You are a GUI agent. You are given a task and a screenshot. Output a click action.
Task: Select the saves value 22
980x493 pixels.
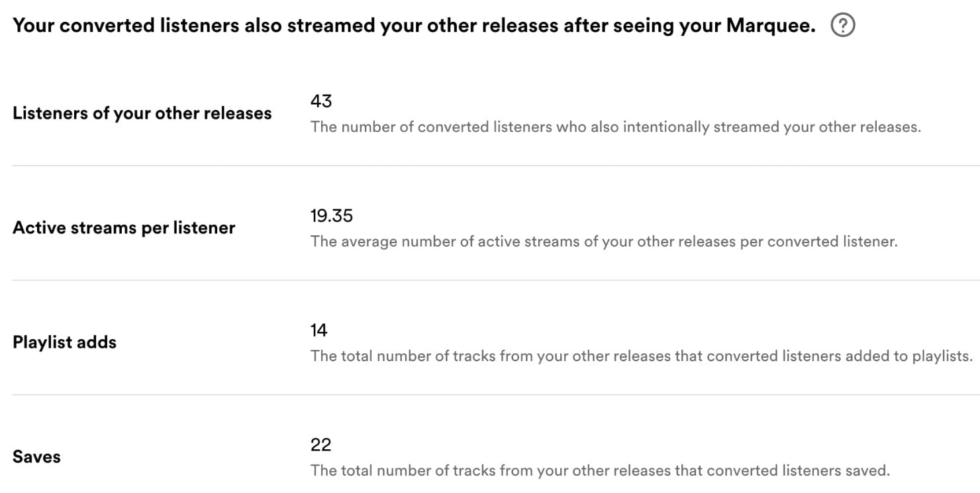click(x=320, y=445)
